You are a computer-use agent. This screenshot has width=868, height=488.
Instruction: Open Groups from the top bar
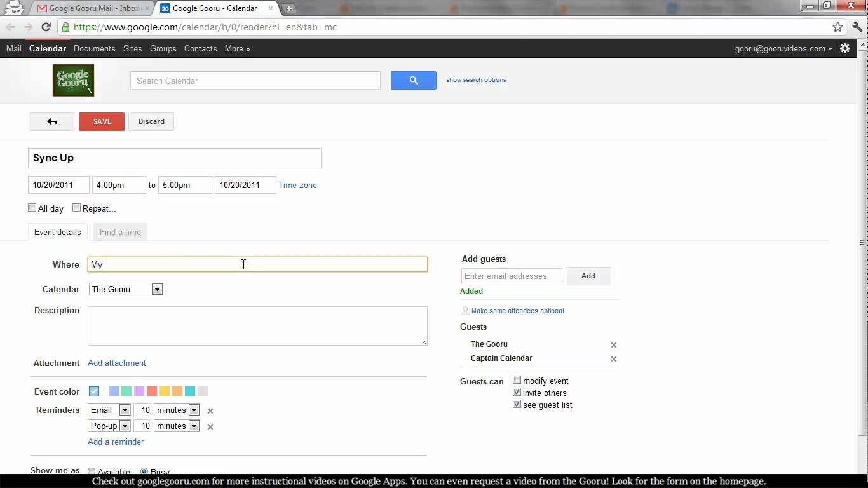click(x=163, y=48)
